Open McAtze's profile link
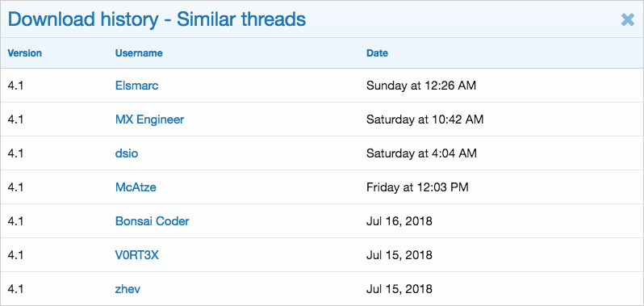The height and width of the screenshot is (306, 644). pyautogui.click(x=136, y=187)
